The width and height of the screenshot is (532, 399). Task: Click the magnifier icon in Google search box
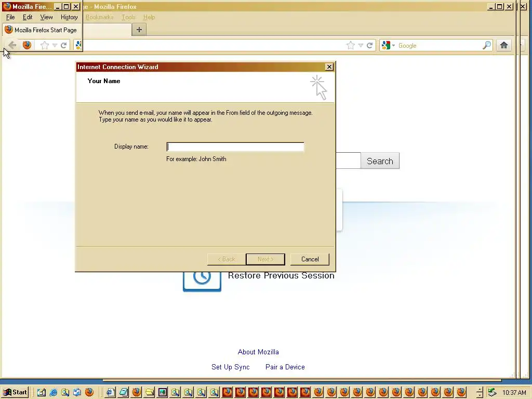point(487,46)
